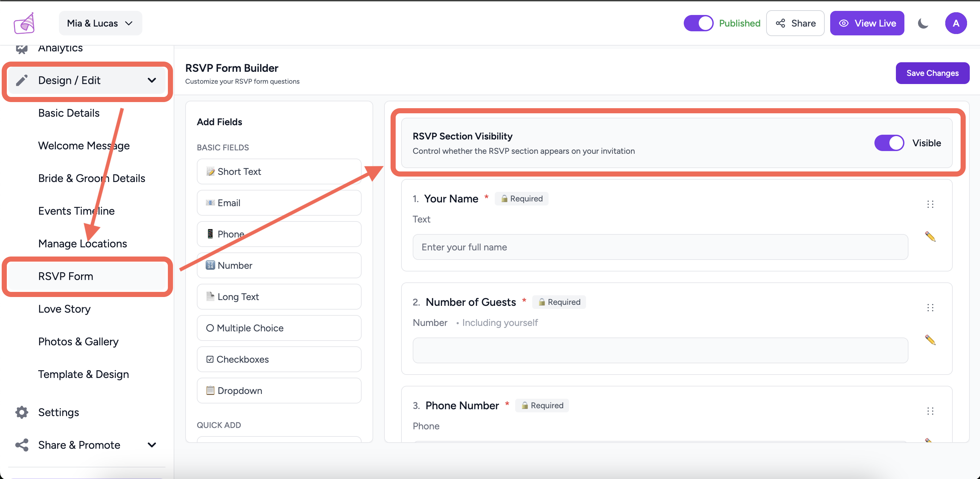Image resolution: width=980 pixels, height=479 pixels.
Task: Add a Checkboxes field
Action: [279, 359]
